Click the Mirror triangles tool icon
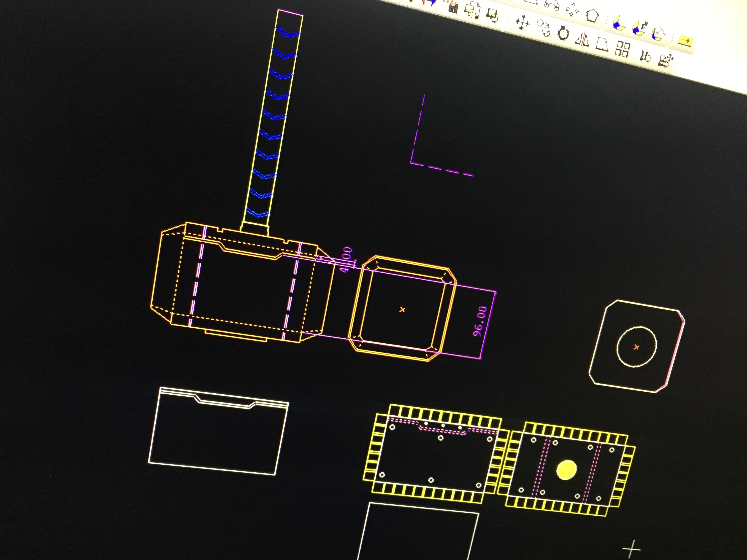747x560 pixels. [x=582, y=39]
